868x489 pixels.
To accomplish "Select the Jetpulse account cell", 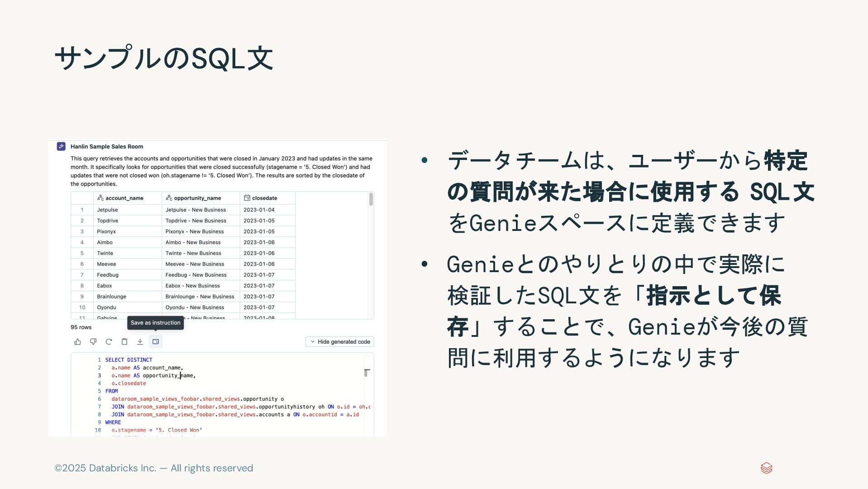I will click(128, 210).
